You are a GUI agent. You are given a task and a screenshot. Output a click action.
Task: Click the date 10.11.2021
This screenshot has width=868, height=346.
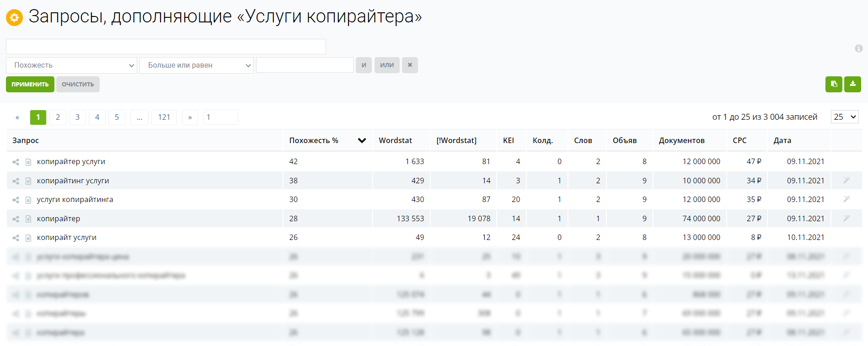(x=805, y=237)
